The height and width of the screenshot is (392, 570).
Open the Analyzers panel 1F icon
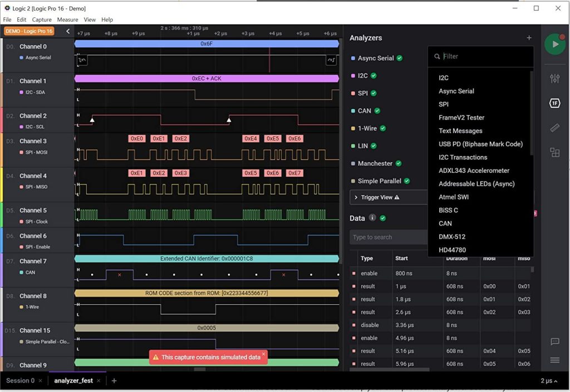point(555,103)
